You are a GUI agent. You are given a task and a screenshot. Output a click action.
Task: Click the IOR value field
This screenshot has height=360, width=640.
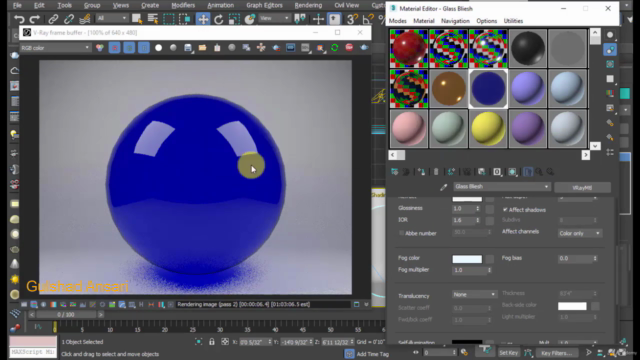tap(464, 220)
